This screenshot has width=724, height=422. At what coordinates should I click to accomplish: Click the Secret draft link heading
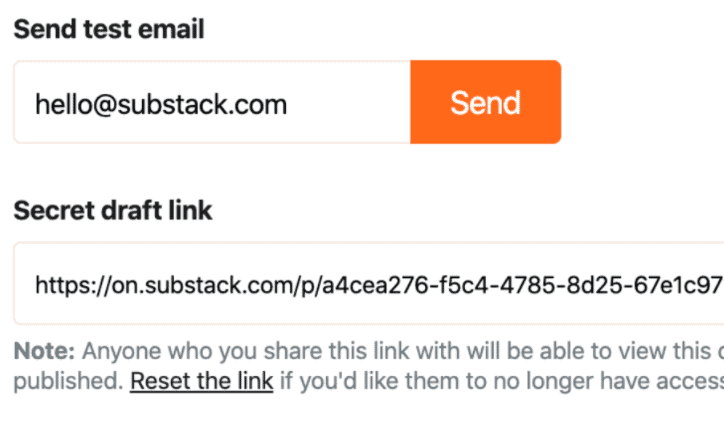113,211
